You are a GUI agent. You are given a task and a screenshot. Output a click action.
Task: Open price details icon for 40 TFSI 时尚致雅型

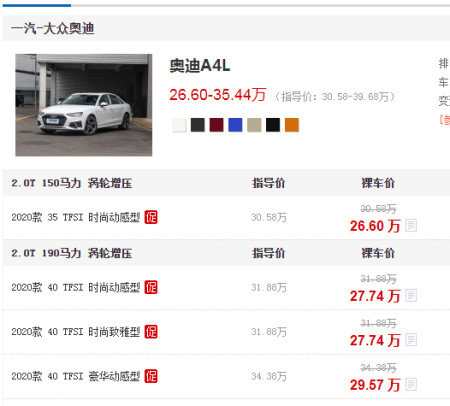[411, 340]
